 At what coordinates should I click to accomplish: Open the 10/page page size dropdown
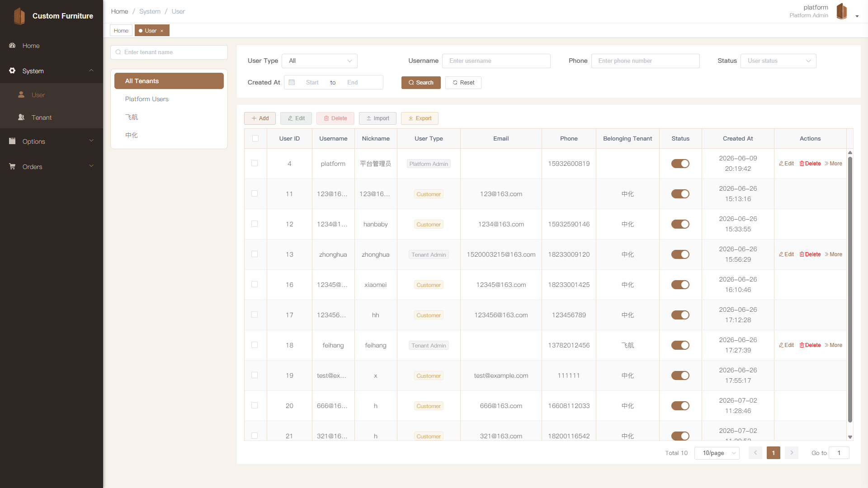(717, 453)
